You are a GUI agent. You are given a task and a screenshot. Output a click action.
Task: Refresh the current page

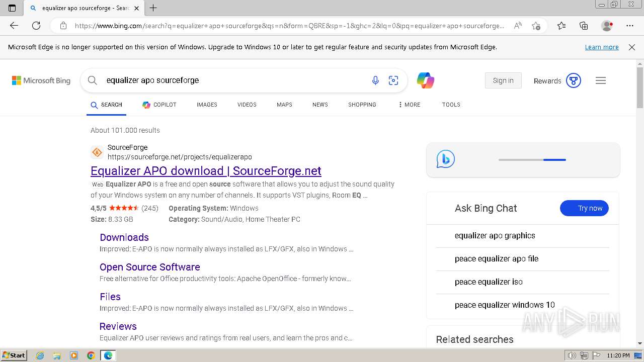[x=36, y=26]
